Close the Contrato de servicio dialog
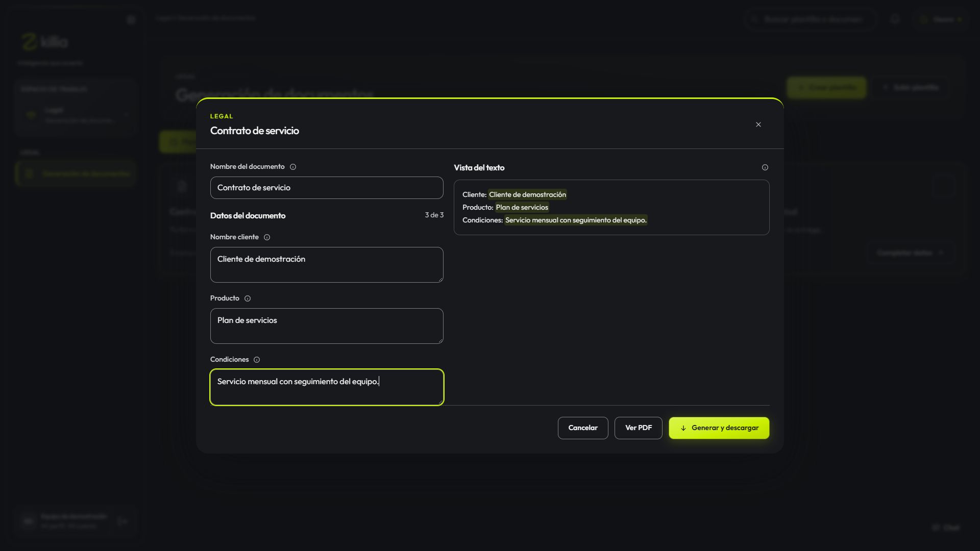Viewport: 980px width, 551px height. coord(758,124)
